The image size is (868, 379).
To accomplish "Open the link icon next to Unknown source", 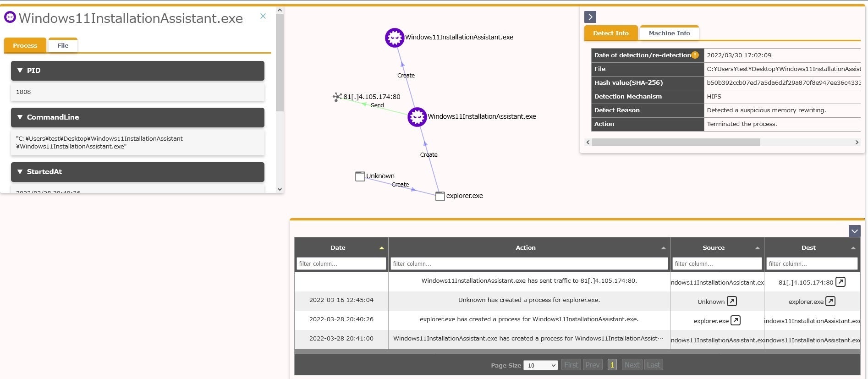I will [x=732, y=301].
